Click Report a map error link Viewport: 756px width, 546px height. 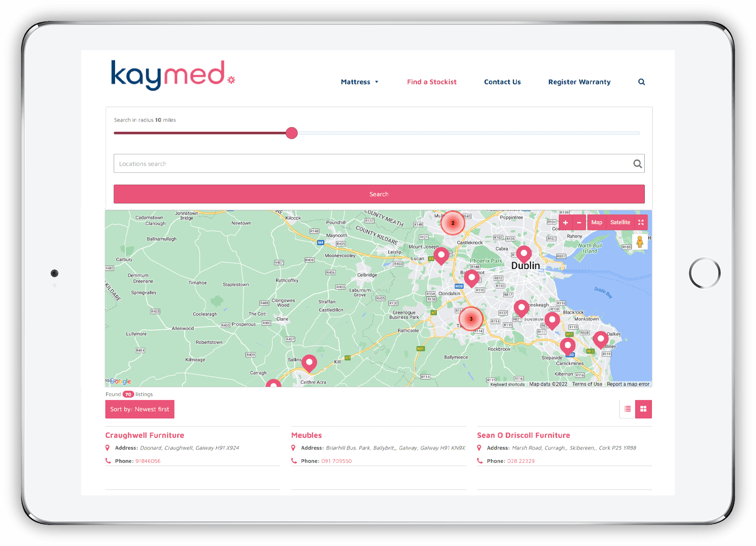[628, 384]
